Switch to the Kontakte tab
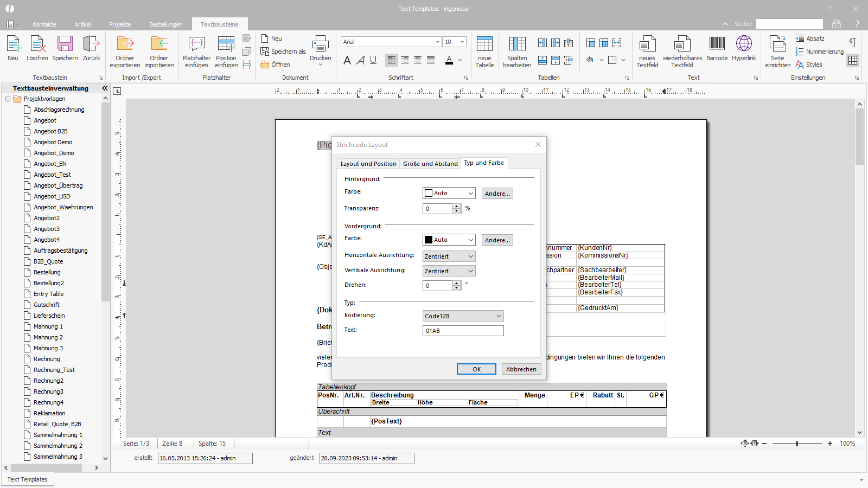 pos(44,24)
